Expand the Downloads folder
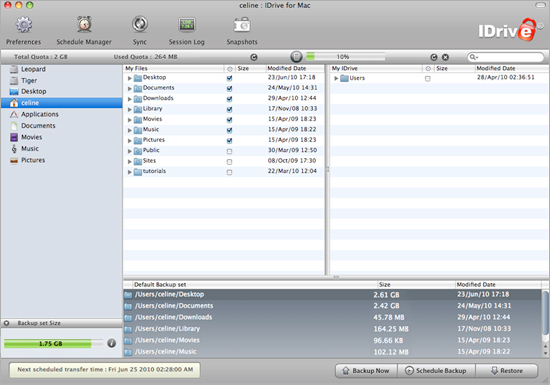The height and width of the screenshot is (385, 550). [129, 99]
